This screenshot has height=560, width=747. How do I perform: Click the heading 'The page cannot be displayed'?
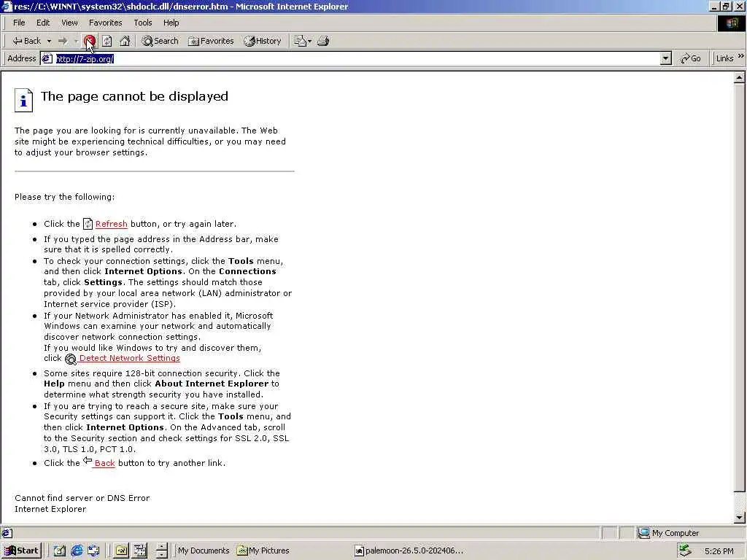tap(134, 96)
